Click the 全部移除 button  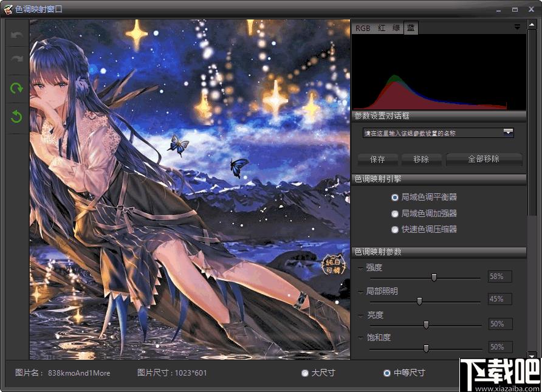coord(484,159)
